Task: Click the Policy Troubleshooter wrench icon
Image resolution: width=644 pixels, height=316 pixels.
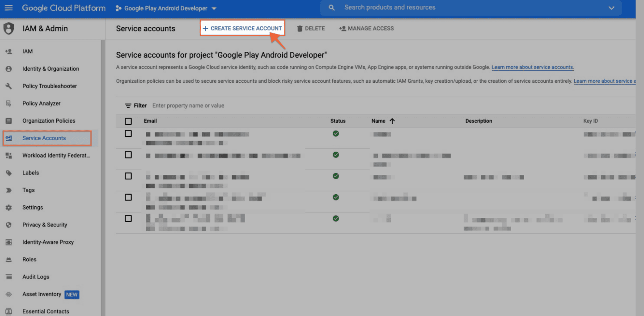Action: point(8,86)
